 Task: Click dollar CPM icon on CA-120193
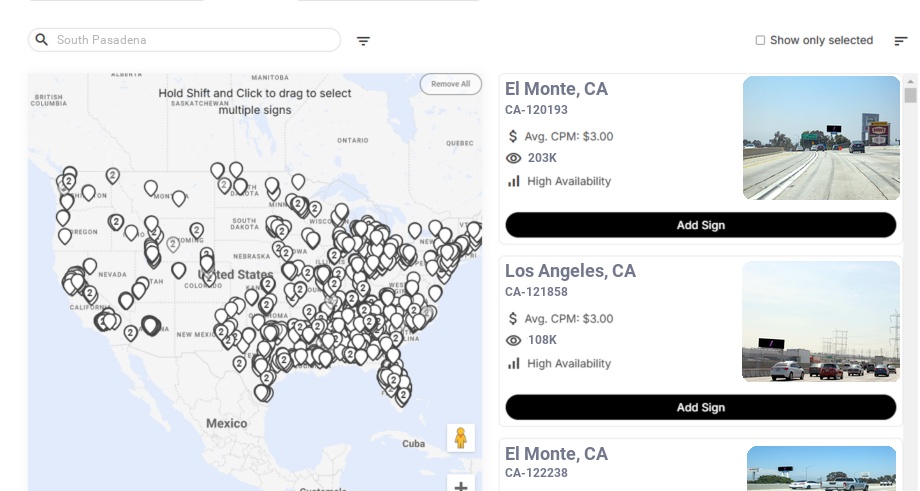(x=514, y=136)
